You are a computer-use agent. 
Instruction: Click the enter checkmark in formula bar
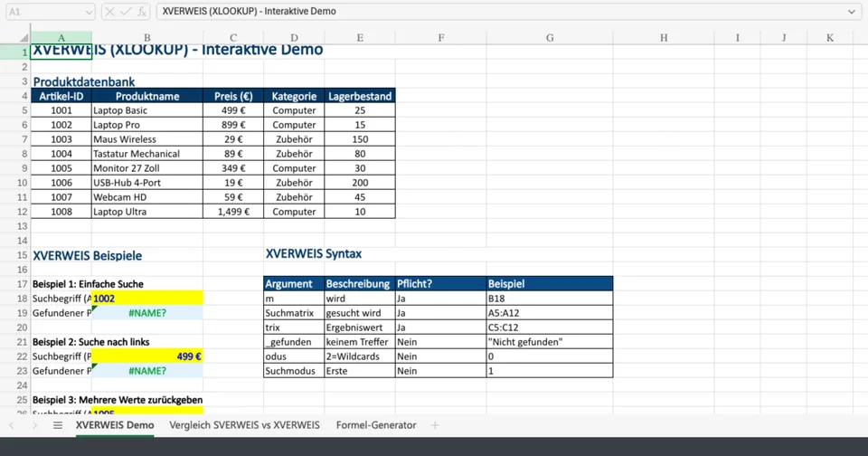coord(126,12)
